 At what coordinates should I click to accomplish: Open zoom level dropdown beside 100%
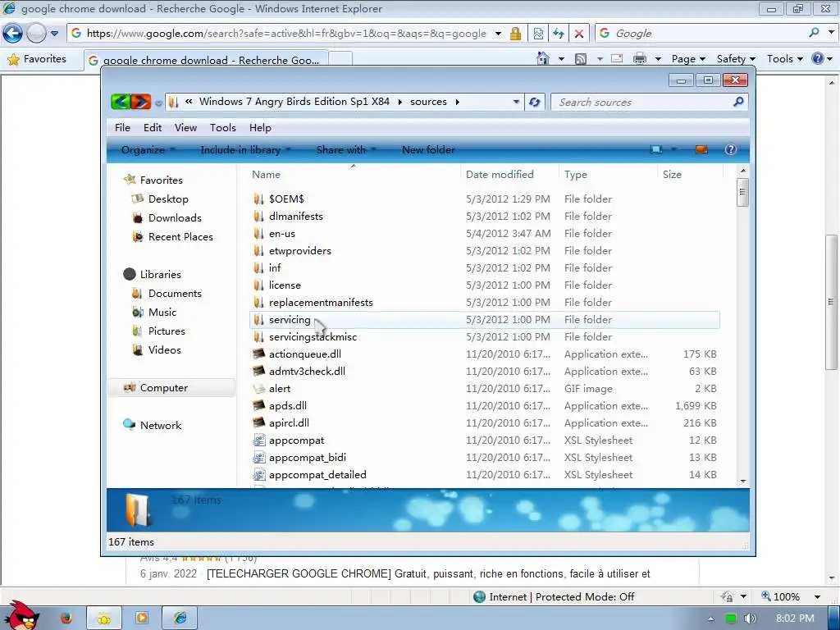818,596
